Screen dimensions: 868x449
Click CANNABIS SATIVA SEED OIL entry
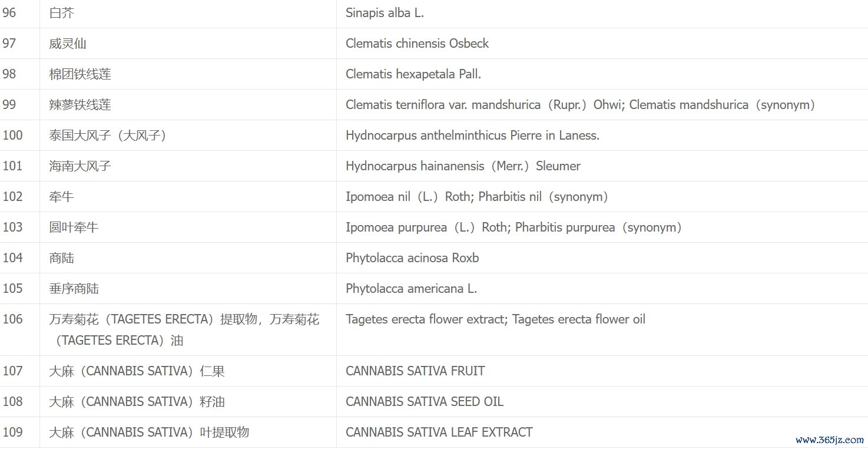pyautogui.click(x=425, y=402)
